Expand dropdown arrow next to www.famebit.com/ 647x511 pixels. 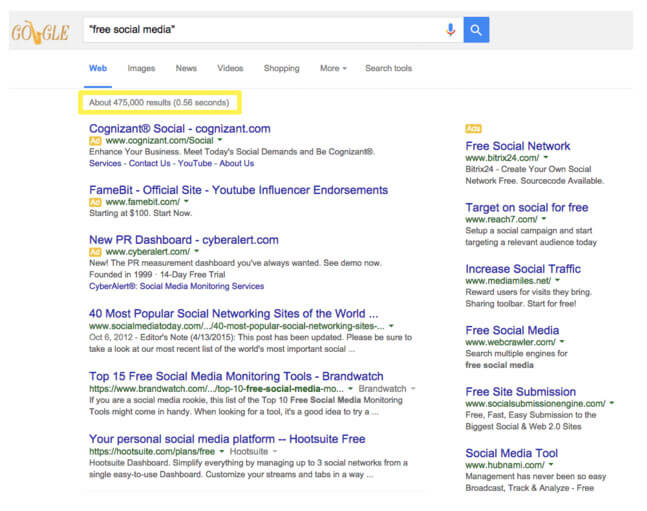[187, 201]
